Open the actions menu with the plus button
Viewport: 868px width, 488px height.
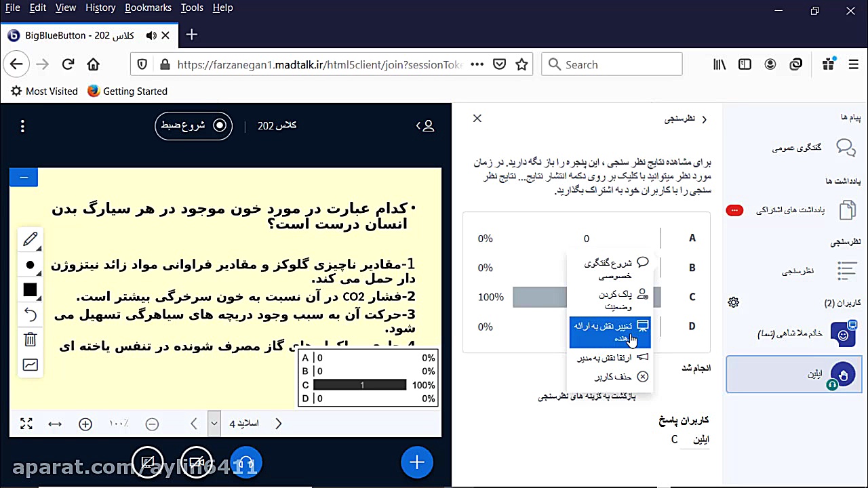click(x=417, y=462)
